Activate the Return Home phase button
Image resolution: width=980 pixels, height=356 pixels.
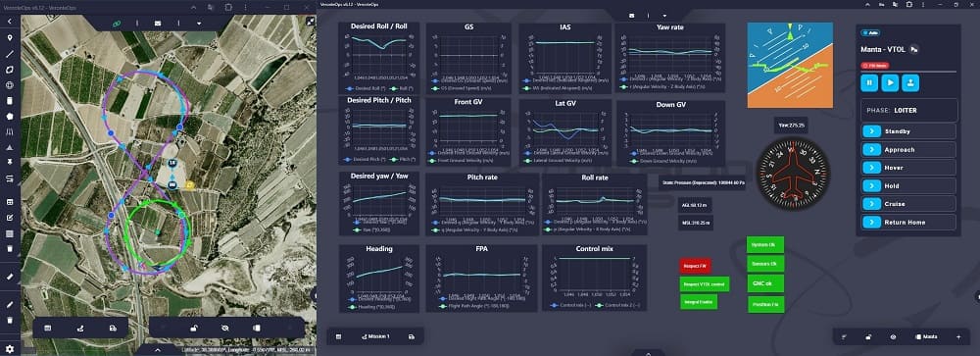tap(908, 222)
